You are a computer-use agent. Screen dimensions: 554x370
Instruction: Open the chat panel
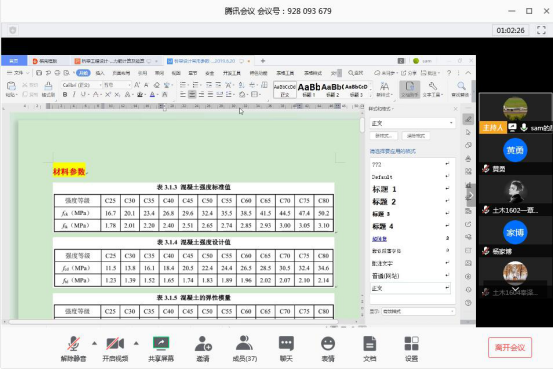point(286,343)
